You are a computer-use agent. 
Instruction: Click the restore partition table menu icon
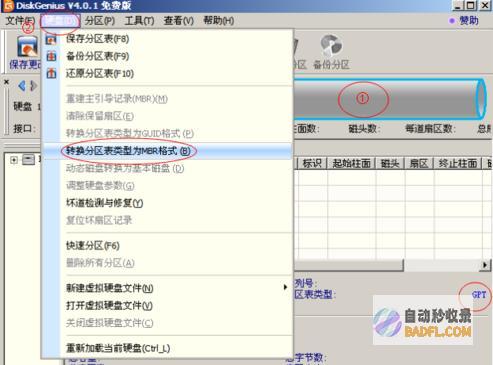(x=51, y=73)
